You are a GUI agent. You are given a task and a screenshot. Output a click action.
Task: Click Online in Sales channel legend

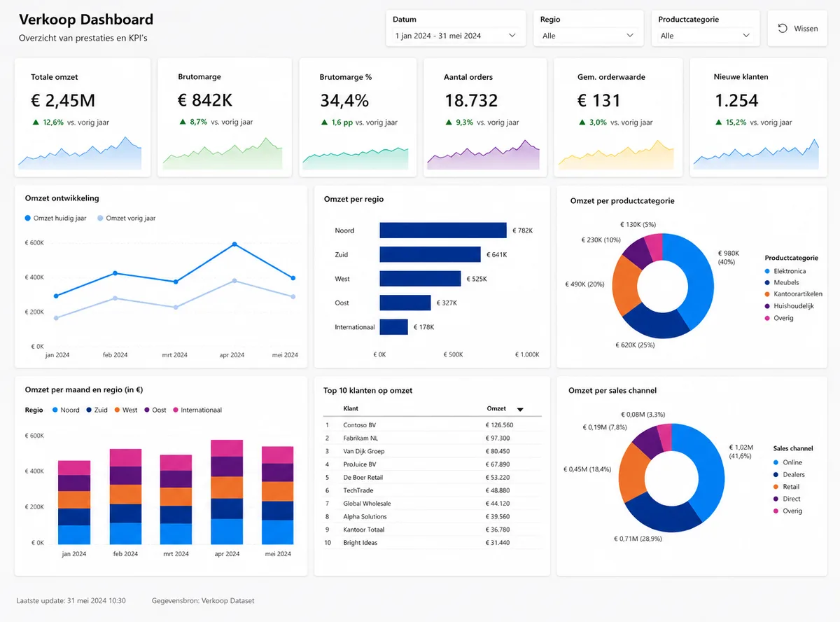[x=787, y=462]
